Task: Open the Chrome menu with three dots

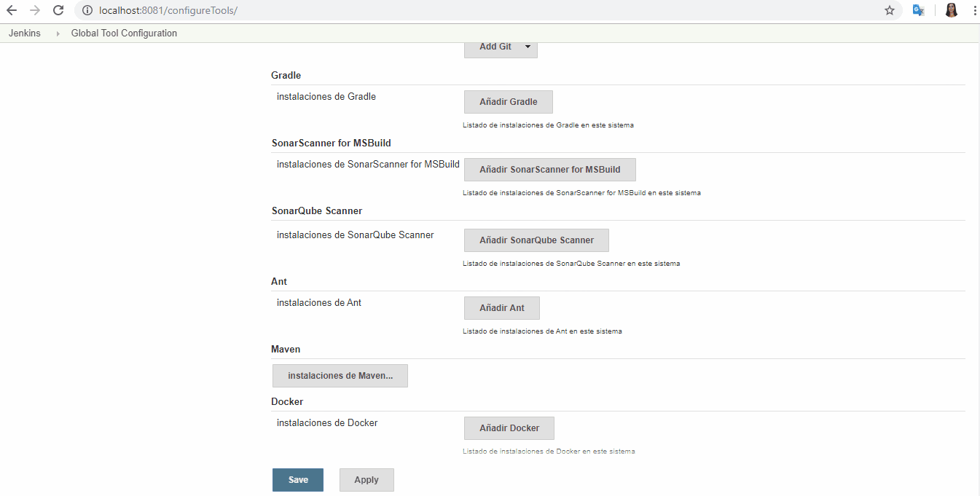Action: tap(975, 10)
